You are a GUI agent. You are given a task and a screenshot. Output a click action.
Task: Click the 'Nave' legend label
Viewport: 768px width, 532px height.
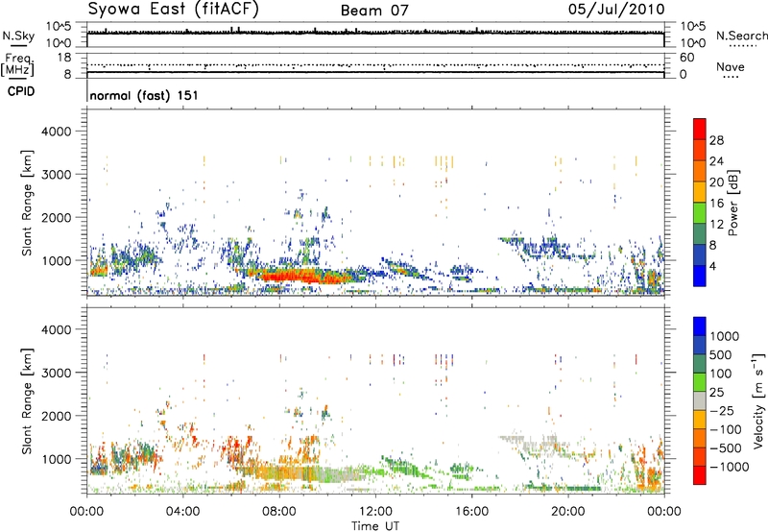click(x=730, y=66)
